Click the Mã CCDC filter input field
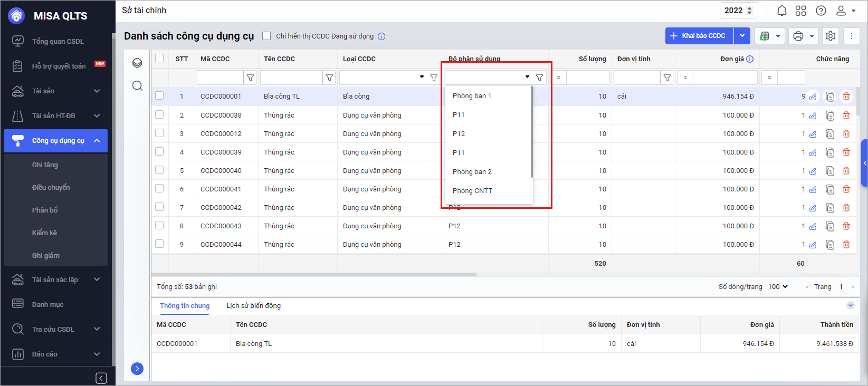Viewport: 868px width, 386px height. point(220,78)
